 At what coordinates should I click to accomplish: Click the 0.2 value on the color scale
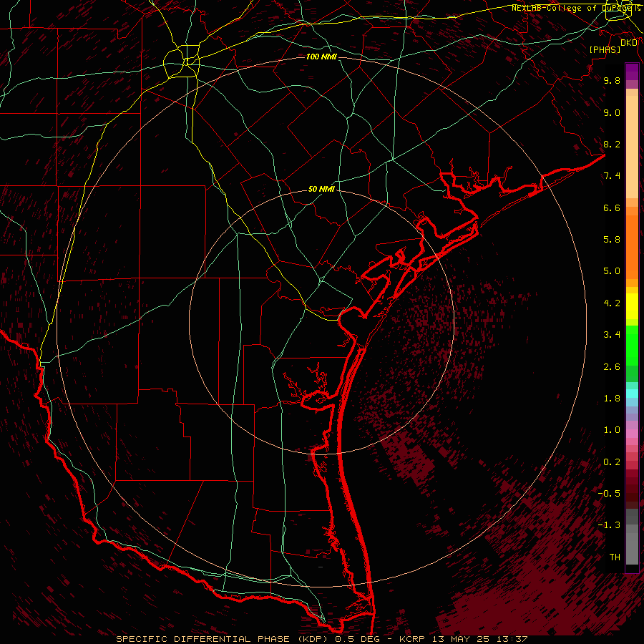click(x=612, y=462)
